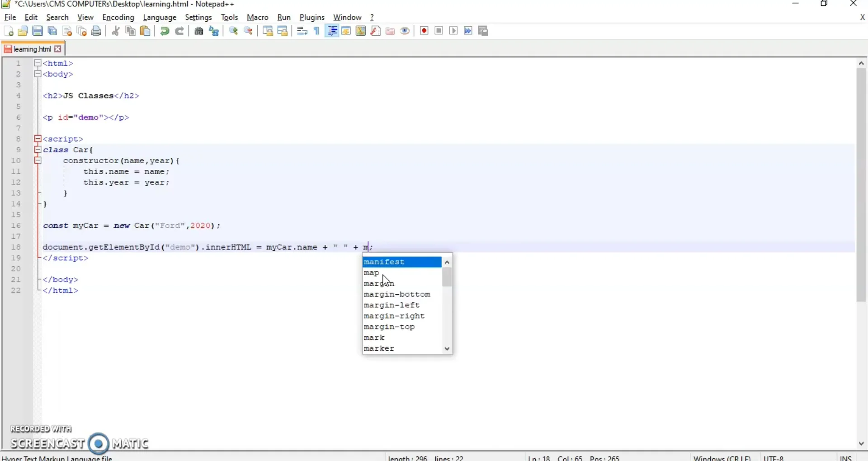Viewport: 868px width, 461px height.
Task: Open the Plugins menu
Action: click(x=312, y=17)
